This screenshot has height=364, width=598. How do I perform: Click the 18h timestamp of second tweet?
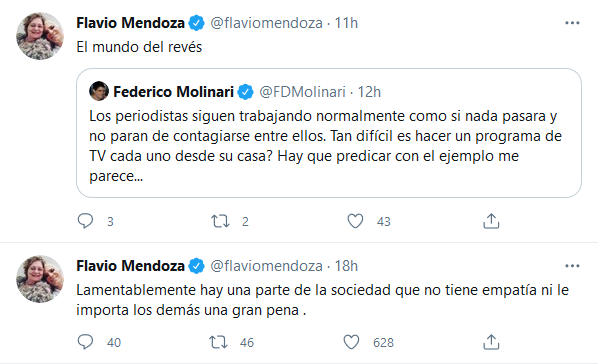pyautogui.click(x=346, y=266)
